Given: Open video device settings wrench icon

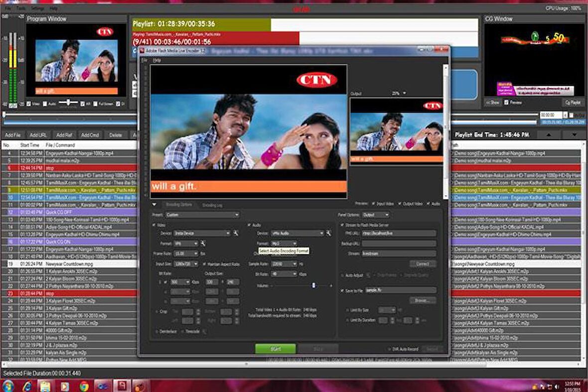Looking at the screenshot, I should (x=236, y=233).
